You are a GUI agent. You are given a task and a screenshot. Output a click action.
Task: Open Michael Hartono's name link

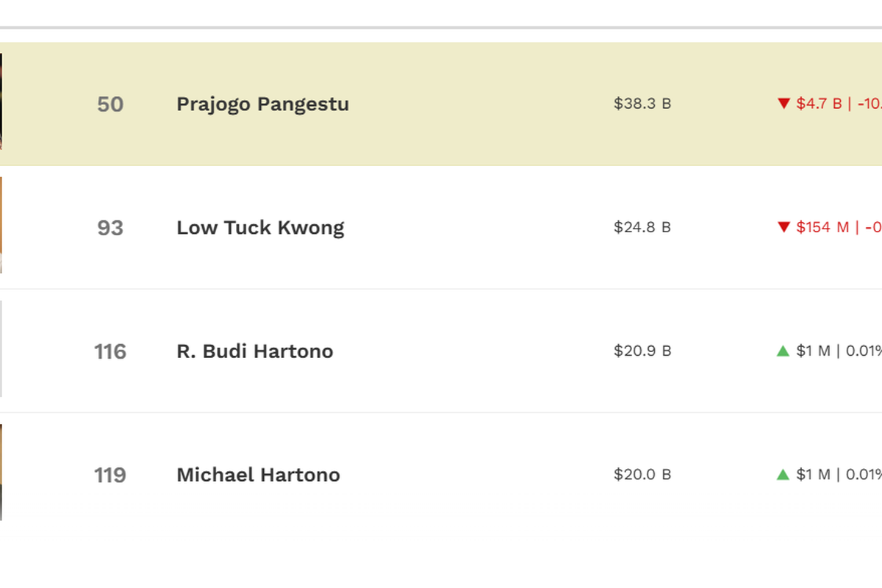click(258, 475)
